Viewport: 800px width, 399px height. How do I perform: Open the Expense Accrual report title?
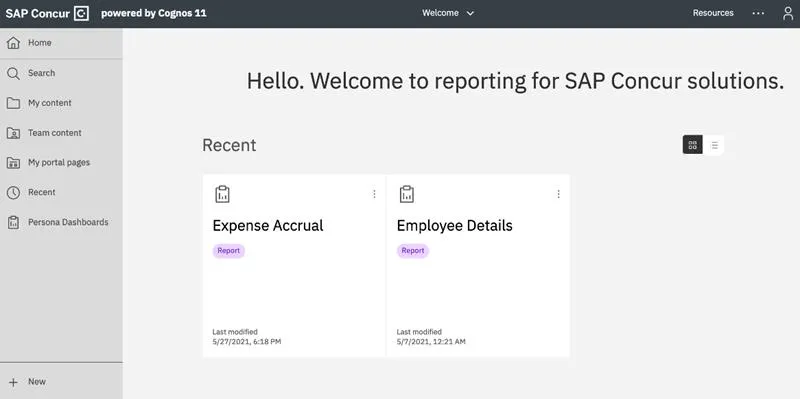click(x=268, y=226)
